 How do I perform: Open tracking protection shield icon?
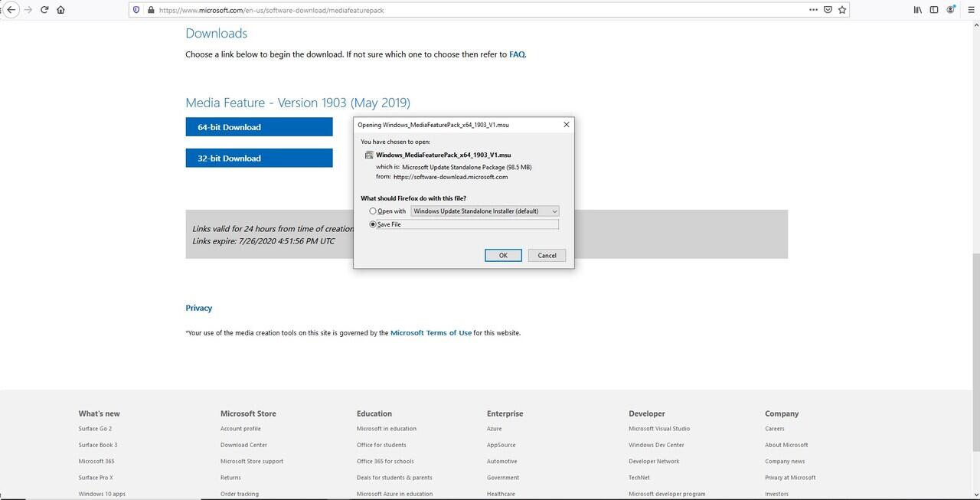136,10
